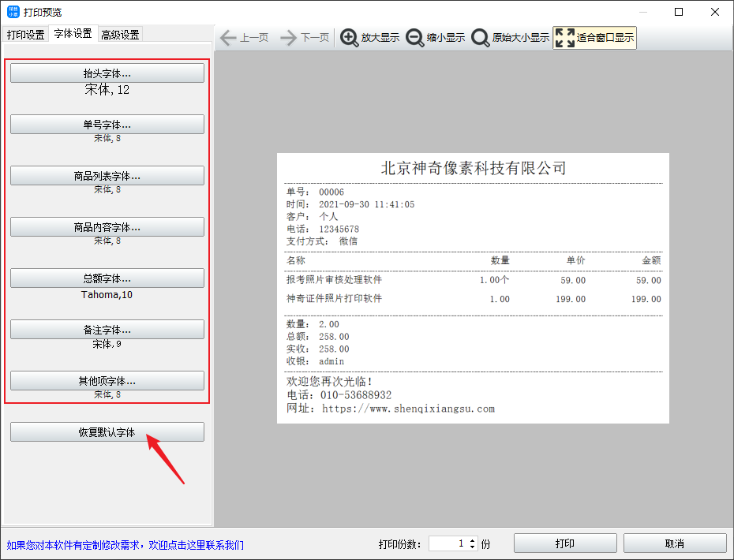Click the app logo in title bar
Screen dimensions: 734x560
tap(13, 12)
